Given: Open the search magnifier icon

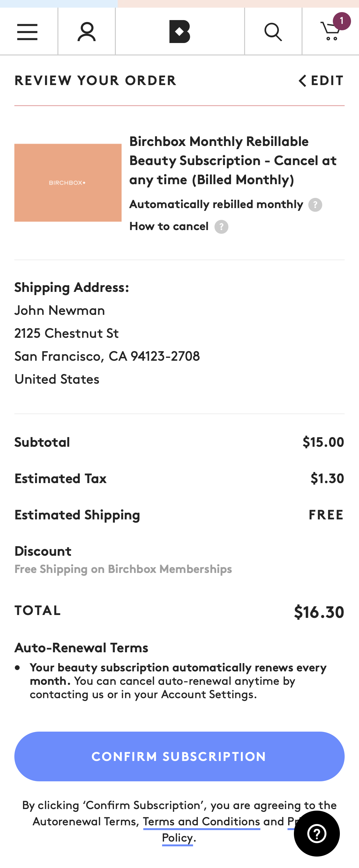Looking at the screenshot, I should coord(273,32).
